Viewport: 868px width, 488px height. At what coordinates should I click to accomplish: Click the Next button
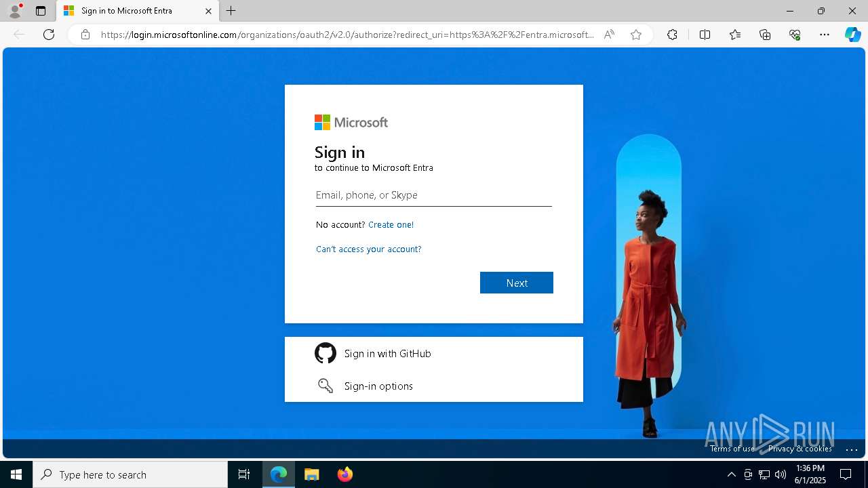(517, 283)
